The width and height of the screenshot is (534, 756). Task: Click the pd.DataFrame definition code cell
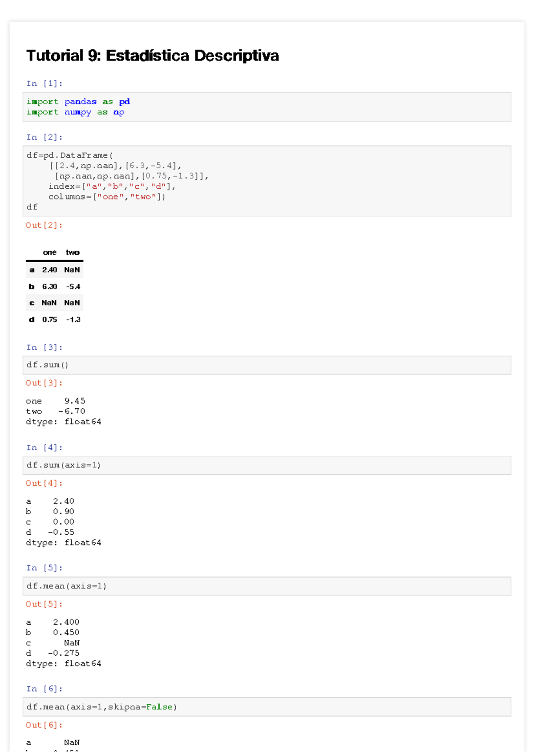click(266, 181)
